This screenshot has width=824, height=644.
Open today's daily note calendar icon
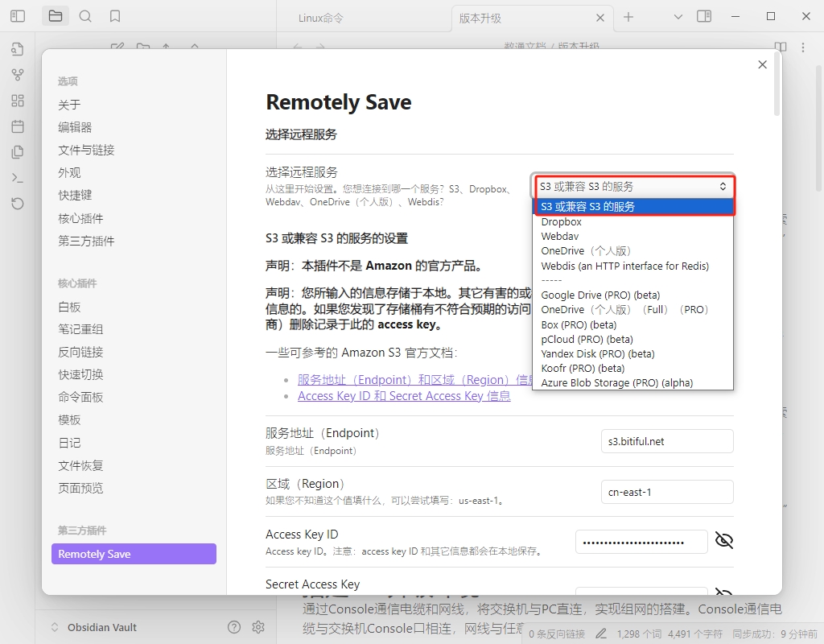pos(18,126)
